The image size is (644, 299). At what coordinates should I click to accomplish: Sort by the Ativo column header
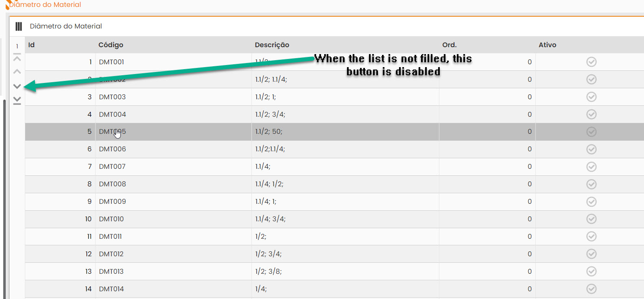click(x=547, y=45)
